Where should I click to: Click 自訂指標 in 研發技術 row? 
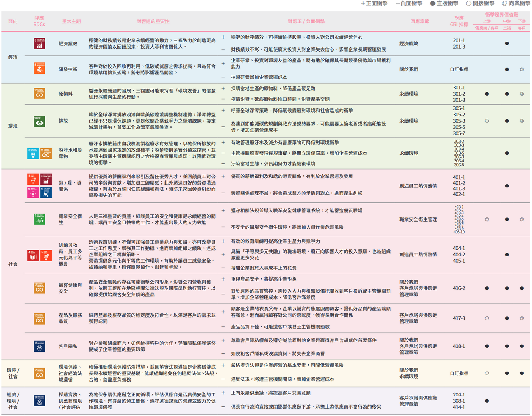coord(459,69)
